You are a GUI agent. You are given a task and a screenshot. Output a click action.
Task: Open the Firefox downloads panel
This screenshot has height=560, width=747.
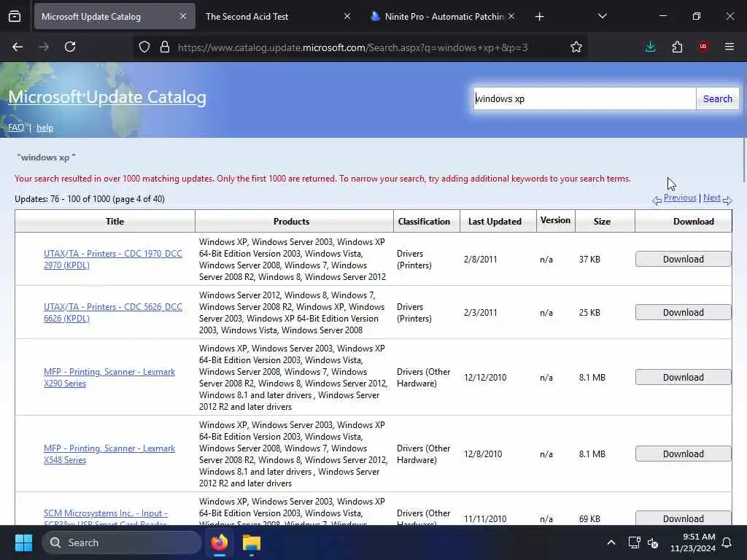650,47
